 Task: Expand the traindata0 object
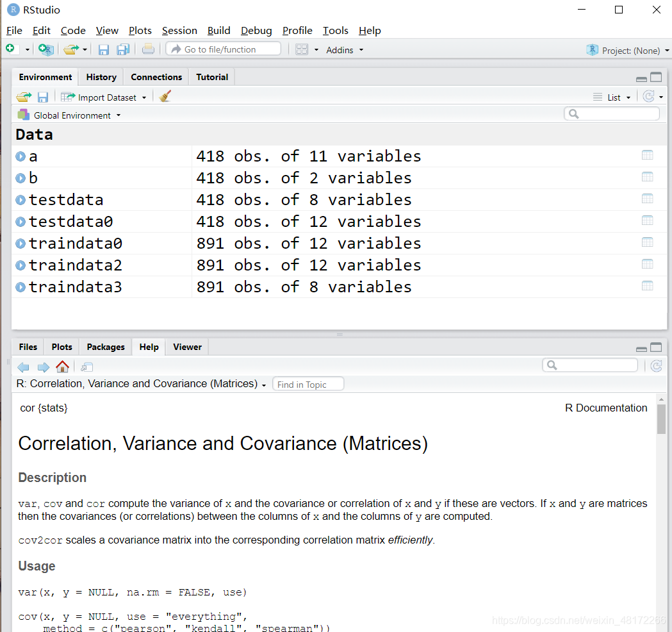tap(20, 244)
